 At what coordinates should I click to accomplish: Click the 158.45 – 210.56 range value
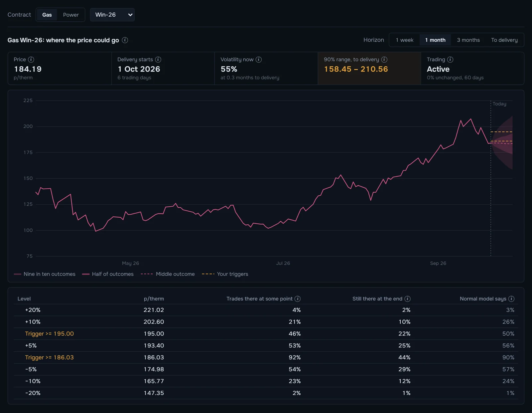356,69
